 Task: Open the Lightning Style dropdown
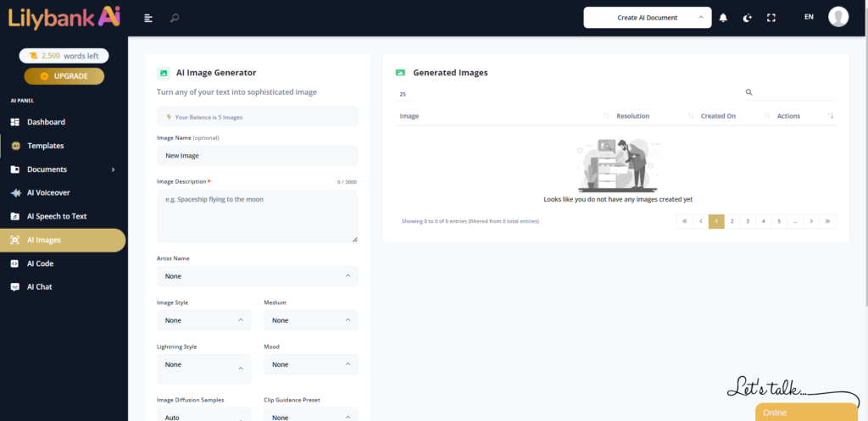pyautogui.click(x=203, y=368)
